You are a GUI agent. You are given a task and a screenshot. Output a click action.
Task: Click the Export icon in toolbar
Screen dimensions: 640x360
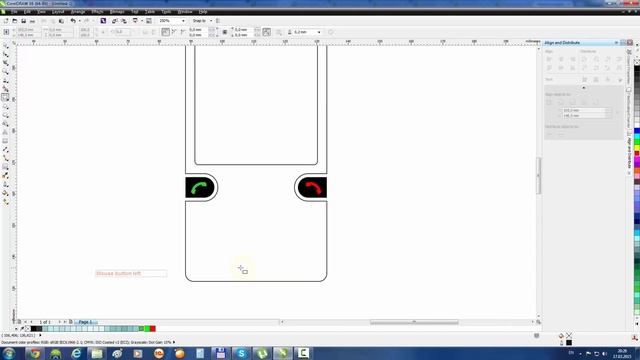click(123, 21)
